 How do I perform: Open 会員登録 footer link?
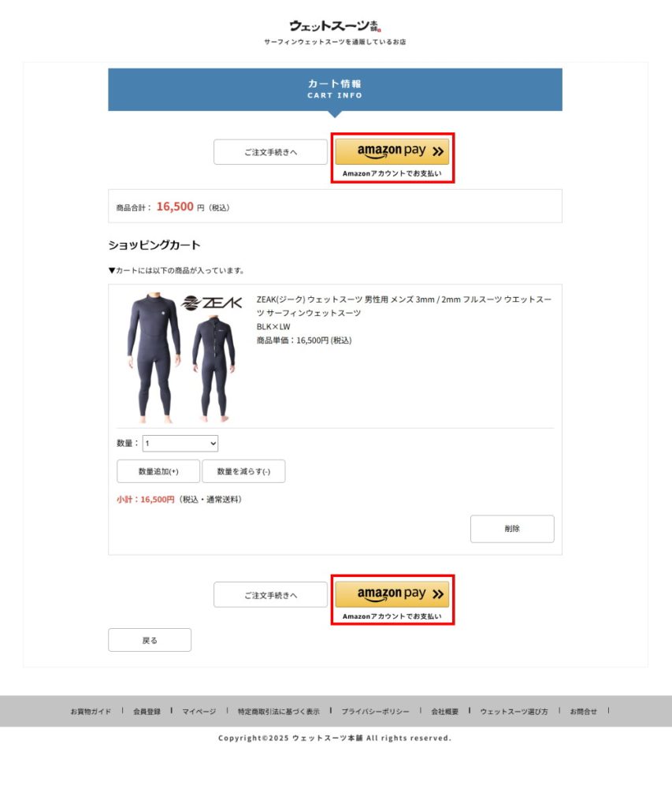147,712
